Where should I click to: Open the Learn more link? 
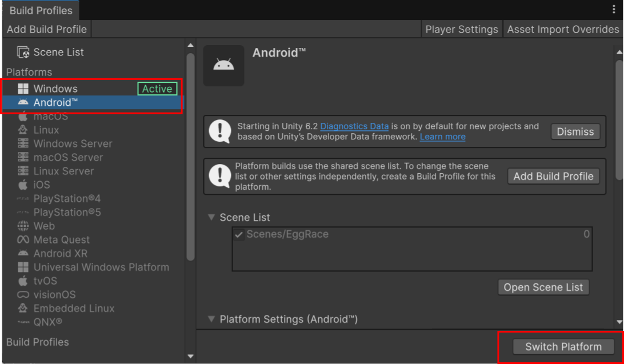(x=442, y=137)
